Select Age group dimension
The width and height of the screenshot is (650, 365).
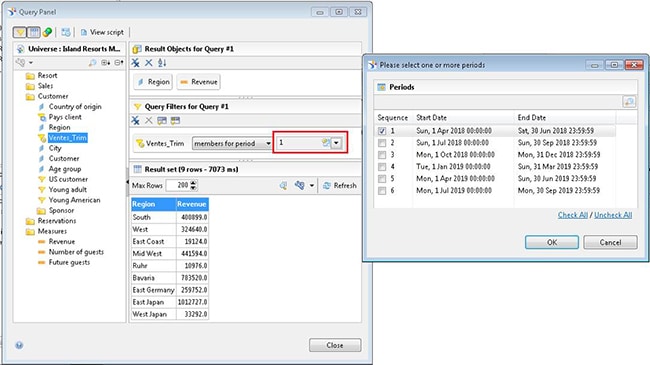pos(60,169)
